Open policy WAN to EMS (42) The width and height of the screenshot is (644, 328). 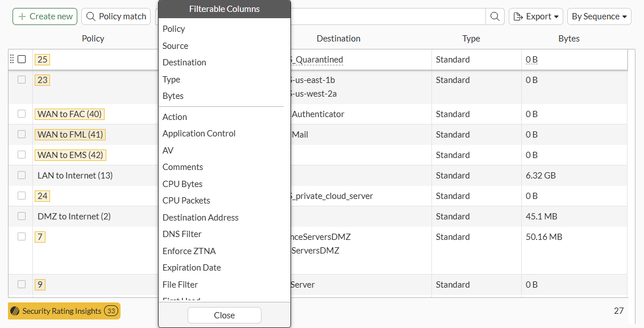coord(70,155)
